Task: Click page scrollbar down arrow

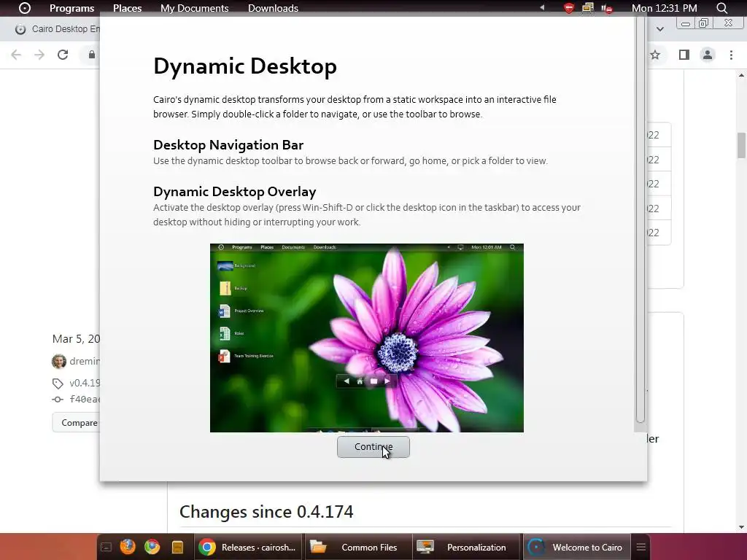Action: tap(741, 527)
